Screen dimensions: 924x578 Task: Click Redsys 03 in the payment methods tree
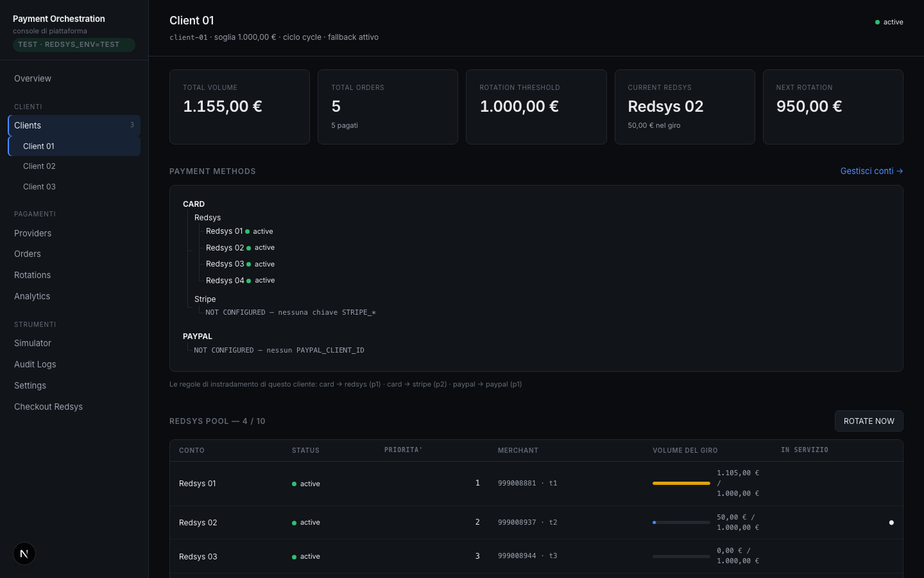click(x=225, y=264)
